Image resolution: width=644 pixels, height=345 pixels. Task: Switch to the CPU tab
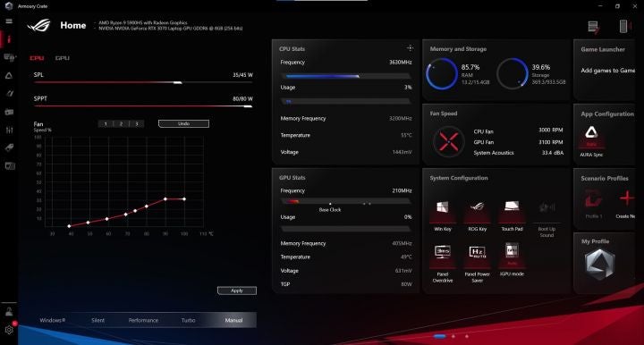(x=37, y=58)
